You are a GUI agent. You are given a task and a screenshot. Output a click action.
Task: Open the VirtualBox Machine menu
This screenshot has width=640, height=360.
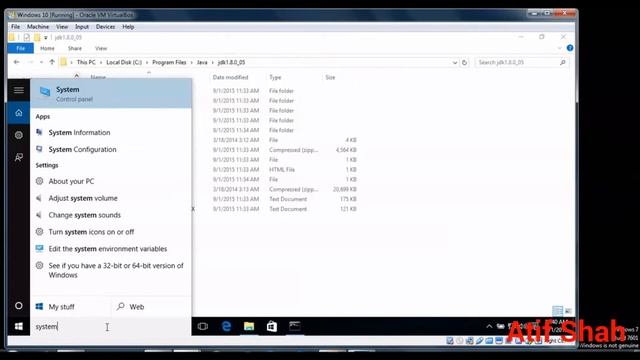pos(38,27)
